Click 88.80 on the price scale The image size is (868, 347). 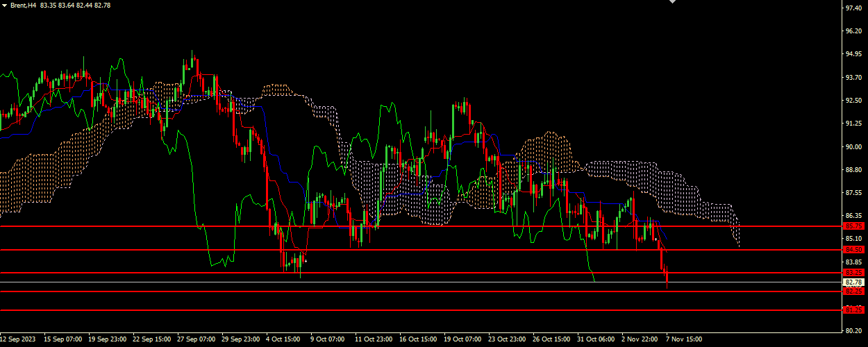[853, 170]
